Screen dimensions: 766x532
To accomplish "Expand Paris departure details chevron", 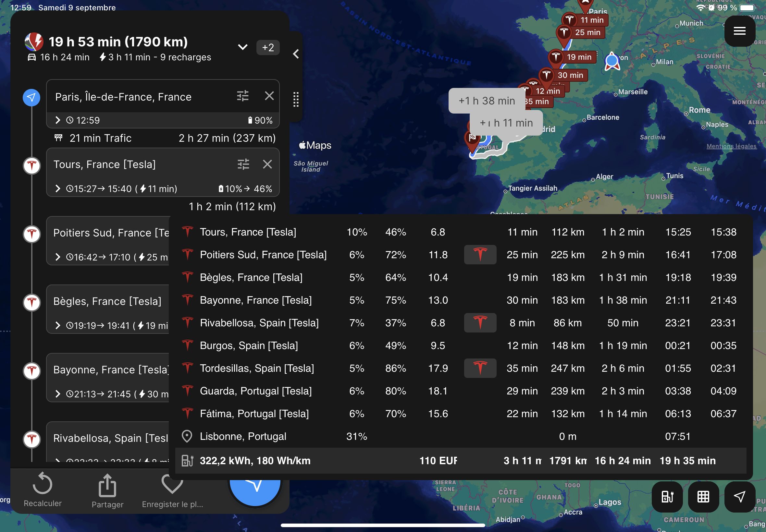I will (58, 120).
